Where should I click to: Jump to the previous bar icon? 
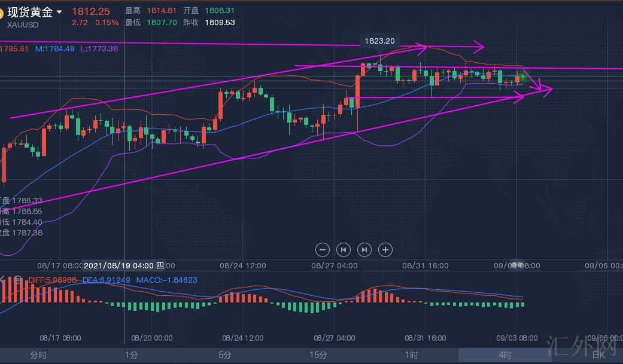pyautogui.click(x=343, y=250)
